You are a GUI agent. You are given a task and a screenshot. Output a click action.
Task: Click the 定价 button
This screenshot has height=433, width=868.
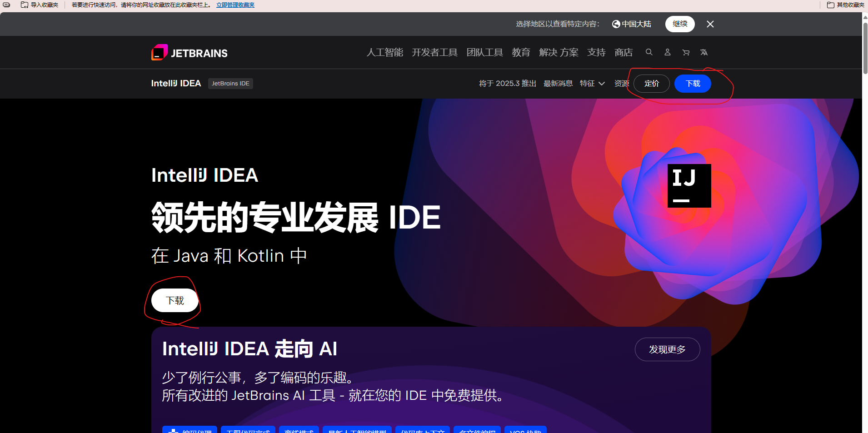click(x=652, y=84)
